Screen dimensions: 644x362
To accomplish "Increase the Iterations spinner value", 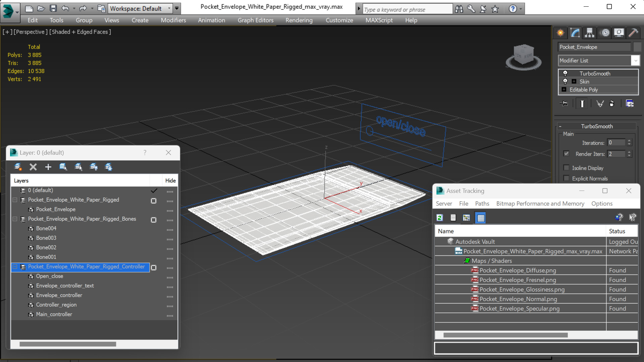I will pyautogui.click(x=629, y=141).
